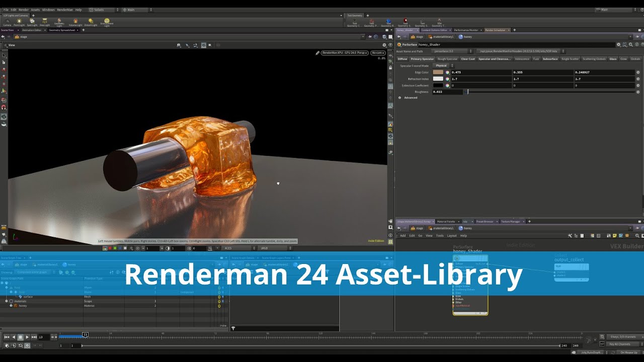Image resolution: width=644 pixels, height=362 pixels.
Task: Open the Assets menu
Action: click(x=35, y=10)
